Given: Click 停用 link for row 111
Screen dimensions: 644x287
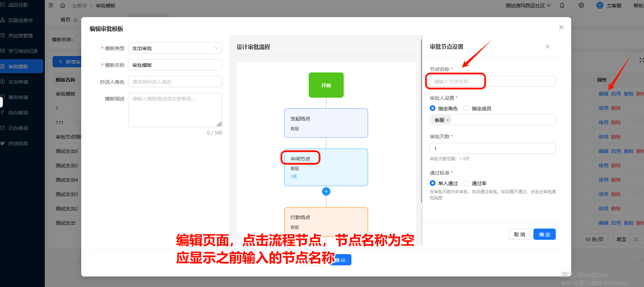Looking at the screenshot, I should [x=603, y=122].
